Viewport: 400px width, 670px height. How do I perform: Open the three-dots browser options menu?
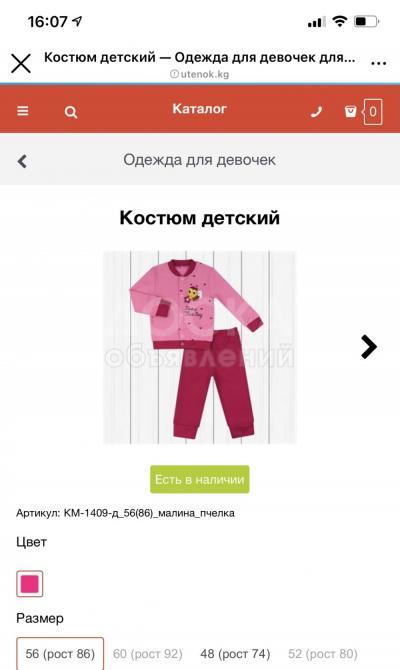coord(379,64)
